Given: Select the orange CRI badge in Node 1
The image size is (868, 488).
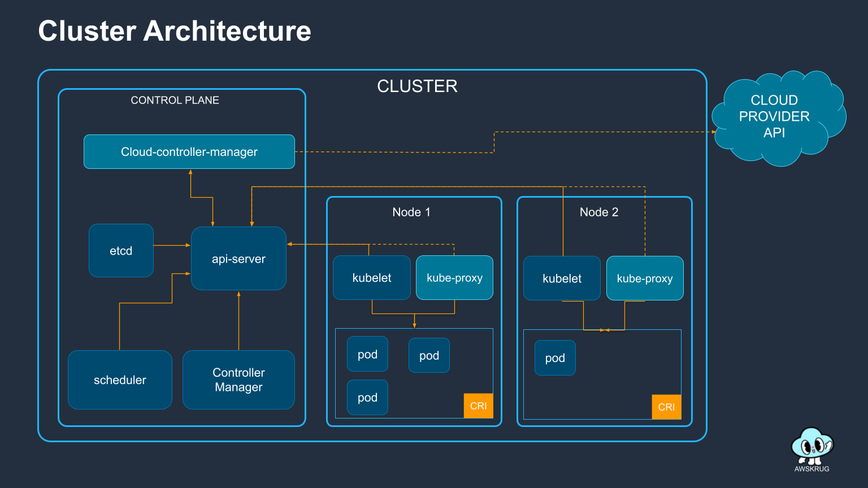Looking at the screenshot, I should [x=478, y=406].
